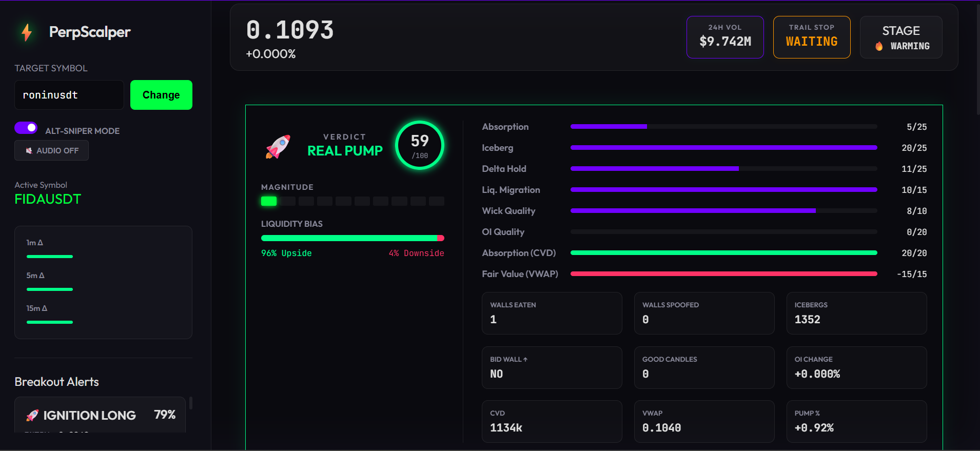The image size is (980, 451).
Task: Click the Magnitude segment meter
Action: 352,201
